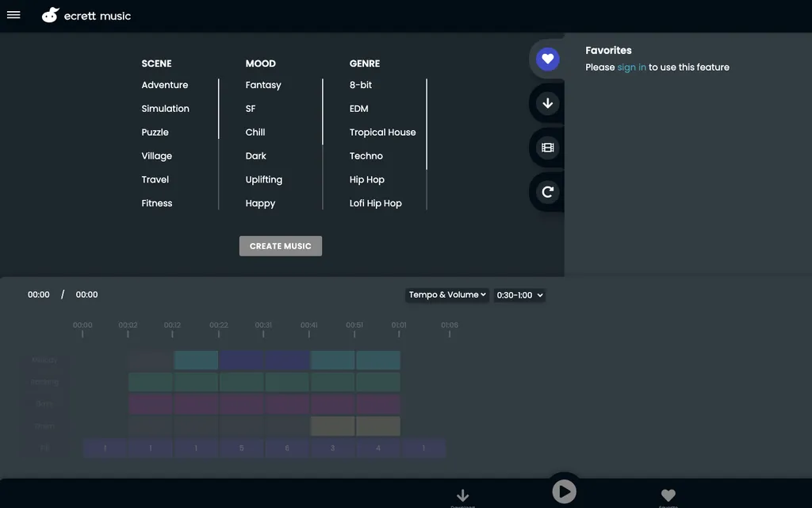
Task: Select the Tropical House genre
Action: pos(382,133)
